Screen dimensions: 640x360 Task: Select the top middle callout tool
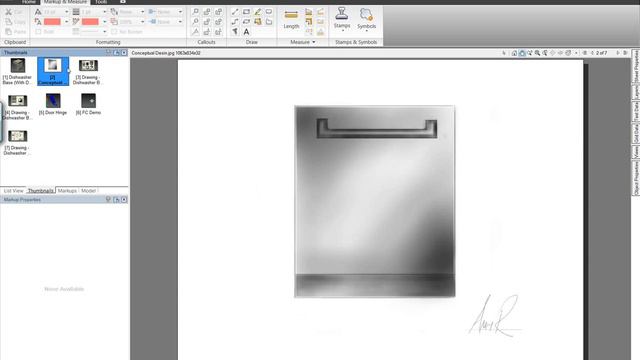pos(207,12)
